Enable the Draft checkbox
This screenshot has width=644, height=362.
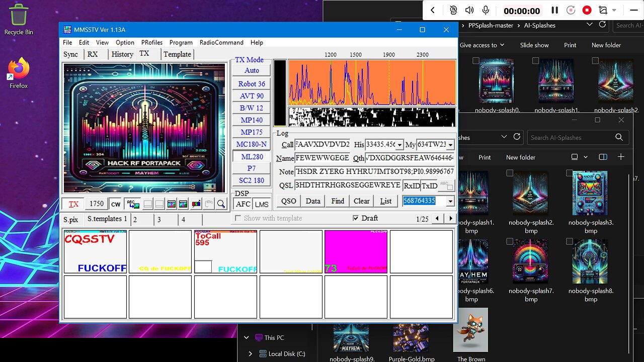[x=356, y=218]
